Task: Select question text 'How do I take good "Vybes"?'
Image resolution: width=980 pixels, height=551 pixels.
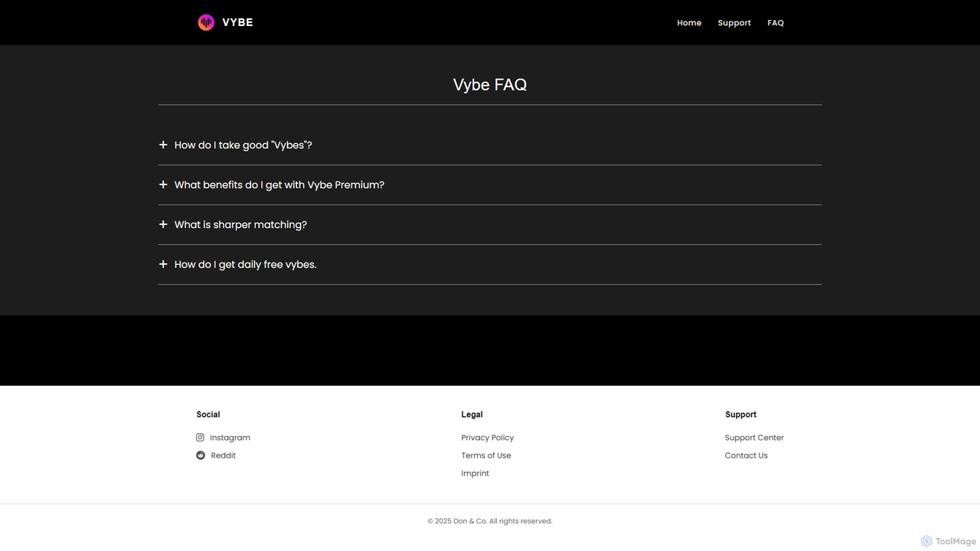Action: pos(243,145)
